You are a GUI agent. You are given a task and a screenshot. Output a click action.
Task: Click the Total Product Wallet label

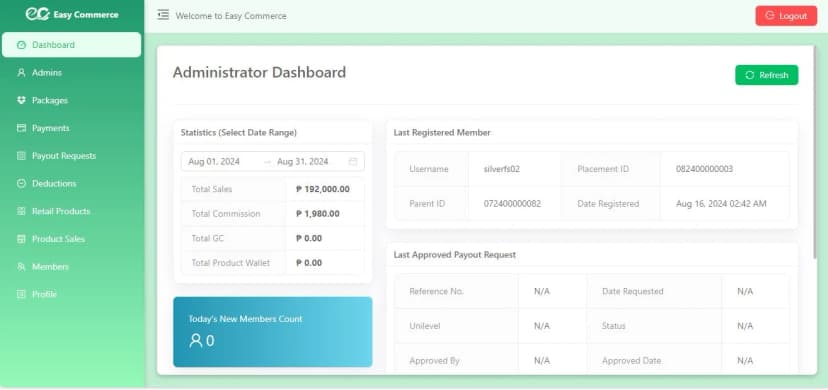(x=231, y=263)
